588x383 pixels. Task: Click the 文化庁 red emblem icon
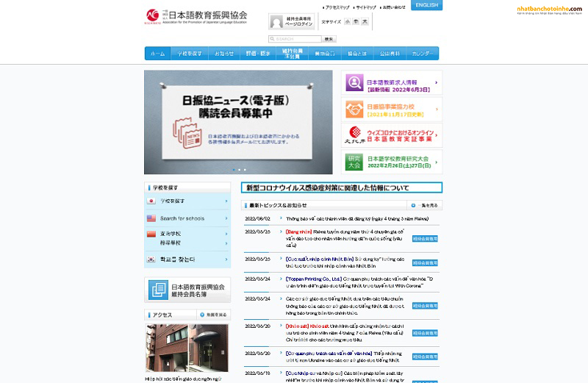click(x=355, y=132)
